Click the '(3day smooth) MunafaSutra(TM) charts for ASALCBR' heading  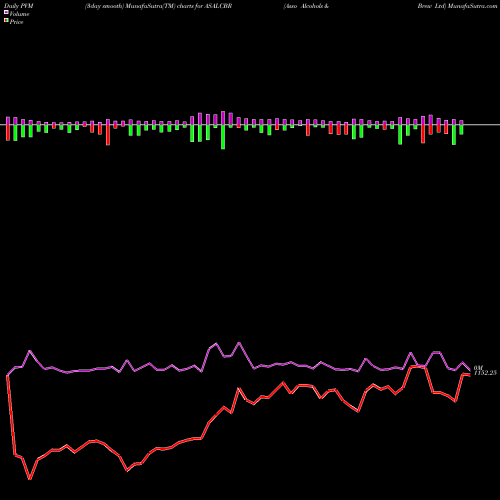click(x=158, y=6)
